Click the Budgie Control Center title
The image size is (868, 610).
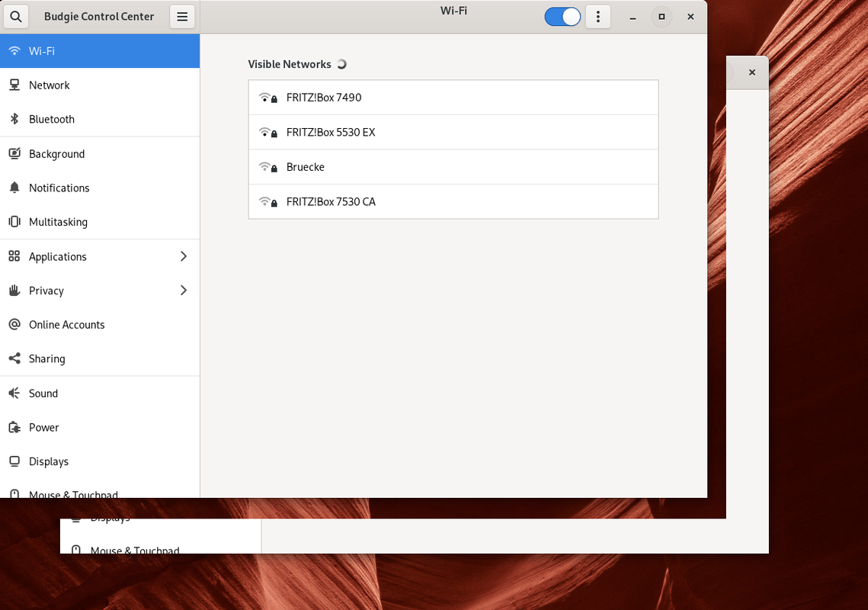[99, 17]
